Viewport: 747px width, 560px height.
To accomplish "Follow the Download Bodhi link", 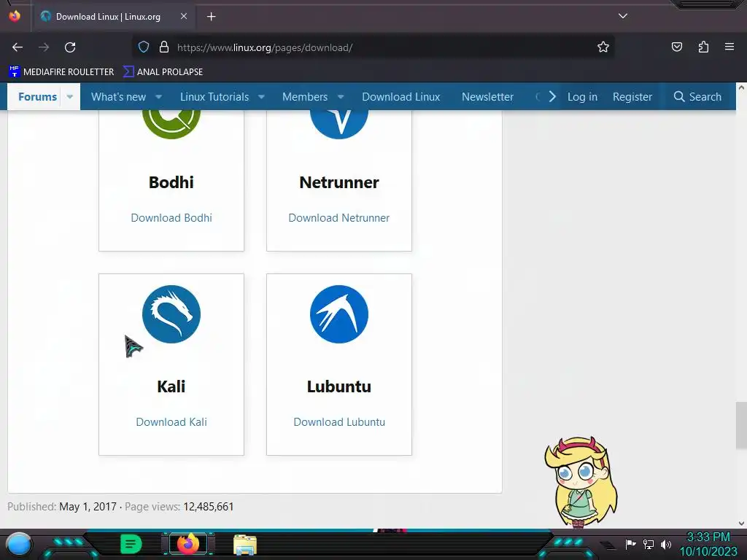I will [x=171, y=217].
